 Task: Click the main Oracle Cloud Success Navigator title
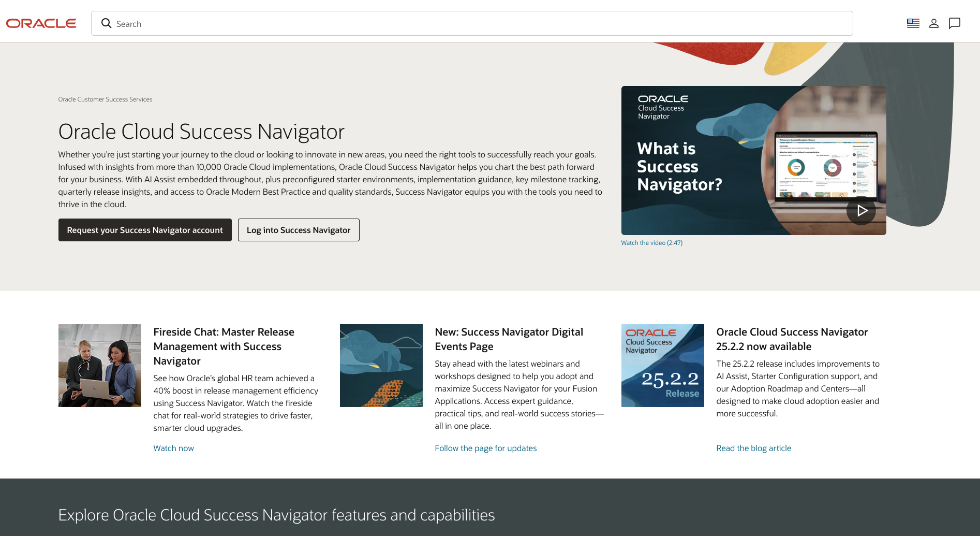(201, 132)
